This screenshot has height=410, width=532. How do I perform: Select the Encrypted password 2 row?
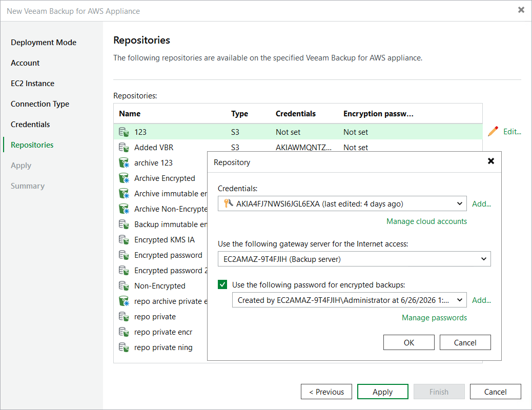pyautogui.click(x=160, y=271)
